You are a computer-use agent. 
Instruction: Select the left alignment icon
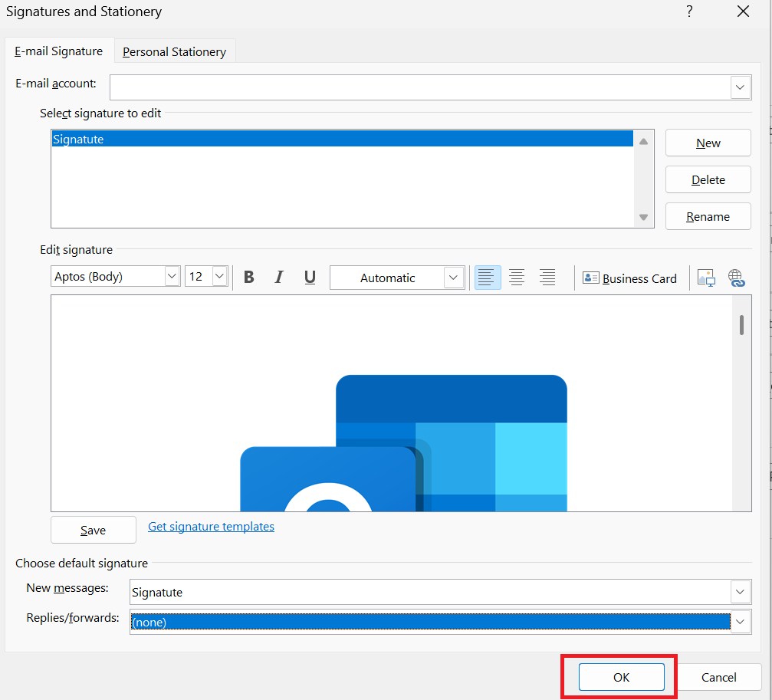click(487, 278)
